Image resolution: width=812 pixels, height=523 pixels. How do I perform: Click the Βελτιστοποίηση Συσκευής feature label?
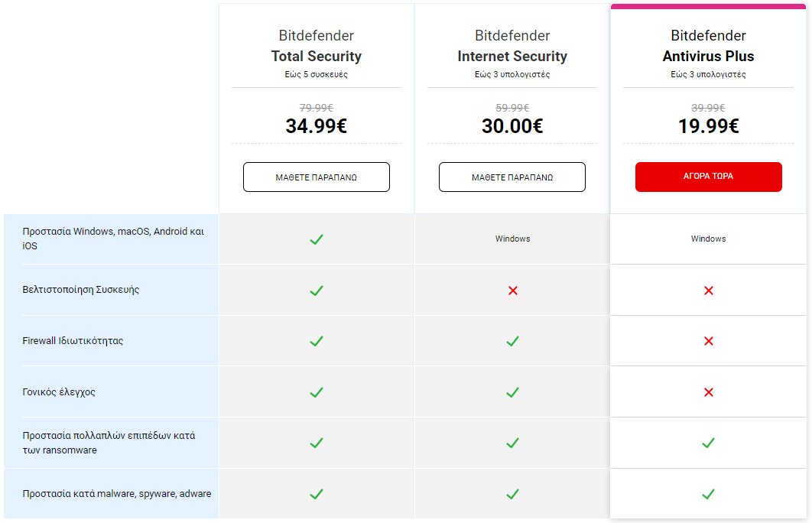(81, 290)
